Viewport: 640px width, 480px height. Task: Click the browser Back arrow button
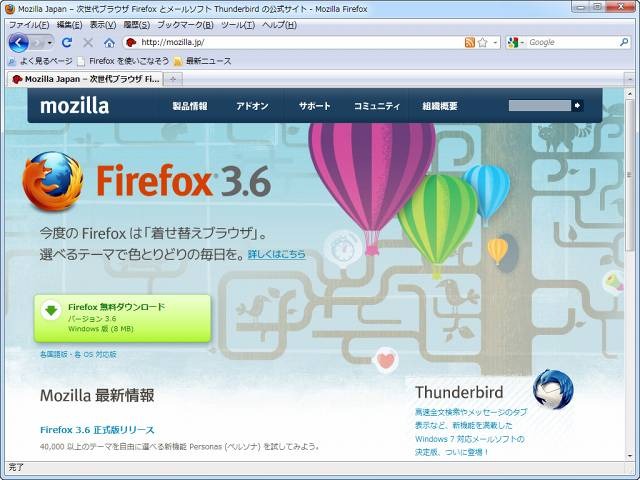coord(18,42)
